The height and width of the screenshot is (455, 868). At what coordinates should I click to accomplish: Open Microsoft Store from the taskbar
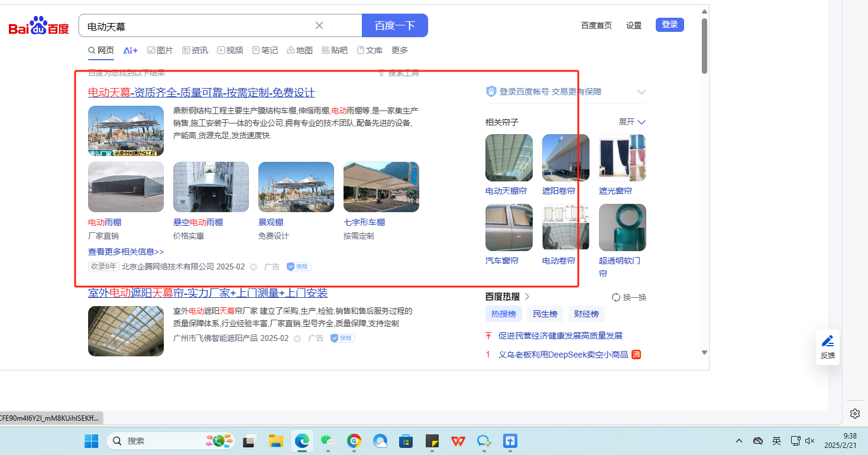pos(406,441)
